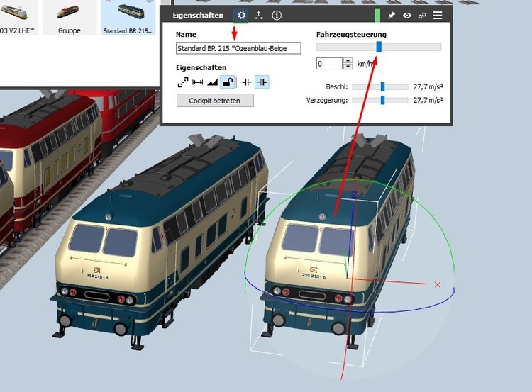Image resolution: width=532 pixels, height=392 pixels.
Task: Click the green status indicator in panel header
Action: point(377,16)
